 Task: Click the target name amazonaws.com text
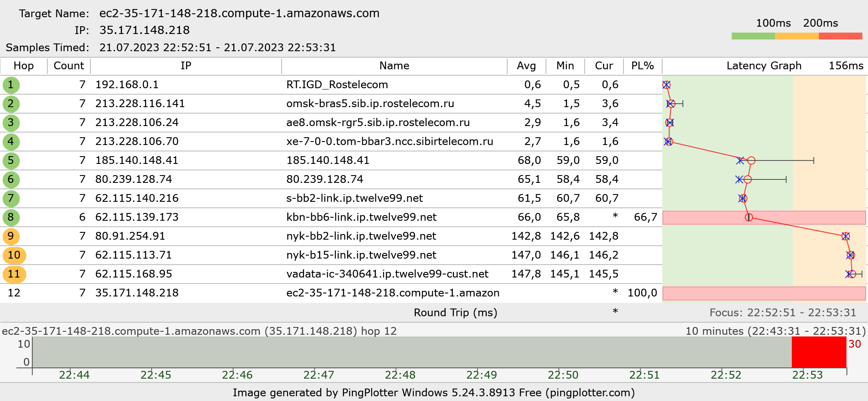pos(239,13)
